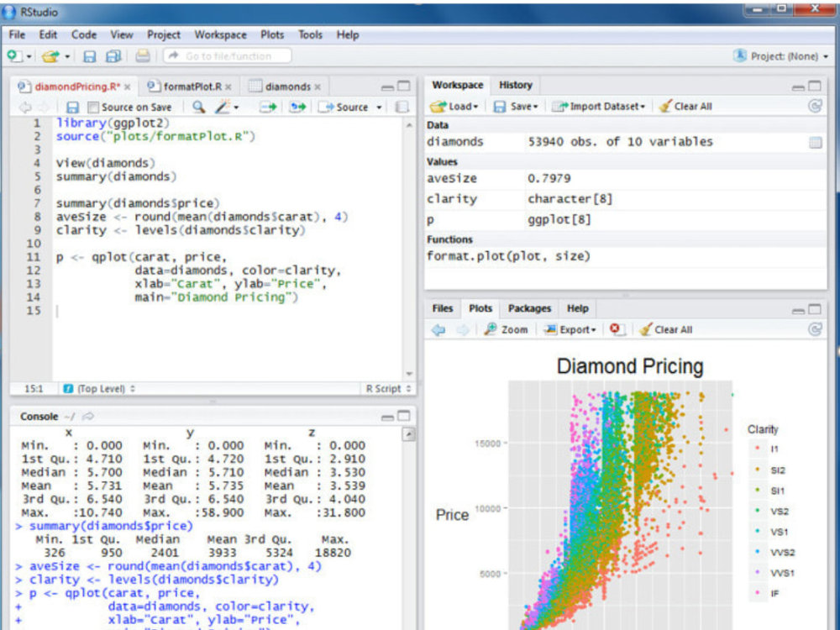
Task: Click the editor back navigation arrow
Action: (x=24, y=108)
